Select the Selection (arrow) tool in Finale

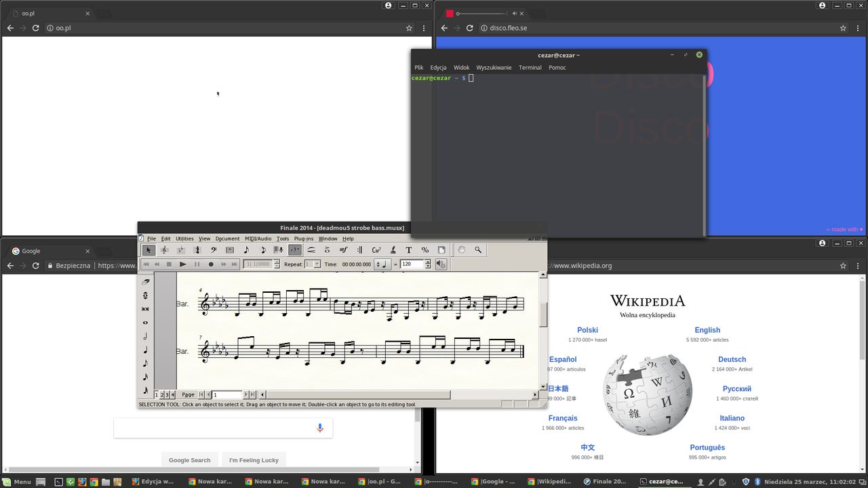149,250
